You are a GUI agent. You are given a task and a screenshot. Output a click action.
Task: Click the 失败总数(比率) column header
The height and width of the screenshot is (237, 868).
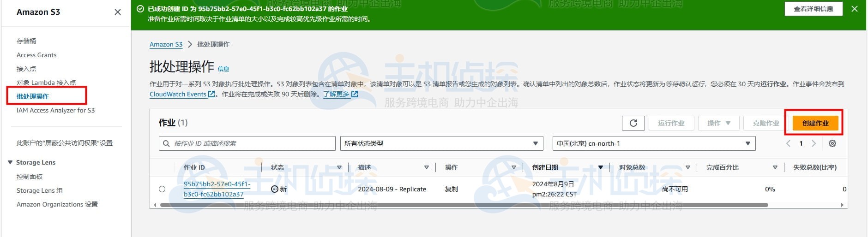(815, 167)
